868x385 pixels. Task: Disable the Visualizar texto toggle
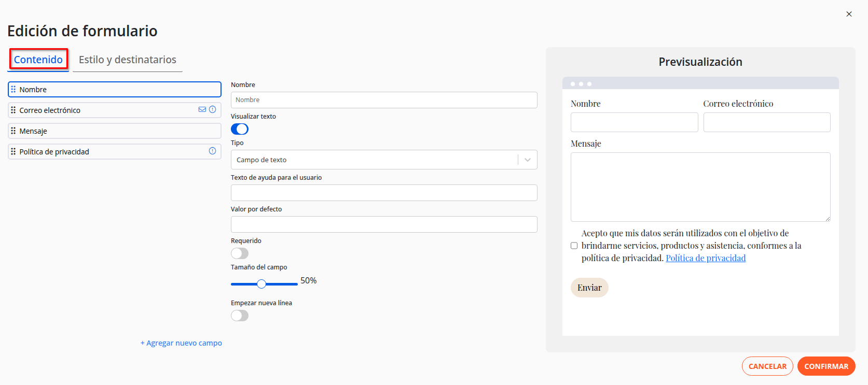(x=240, y=129)
